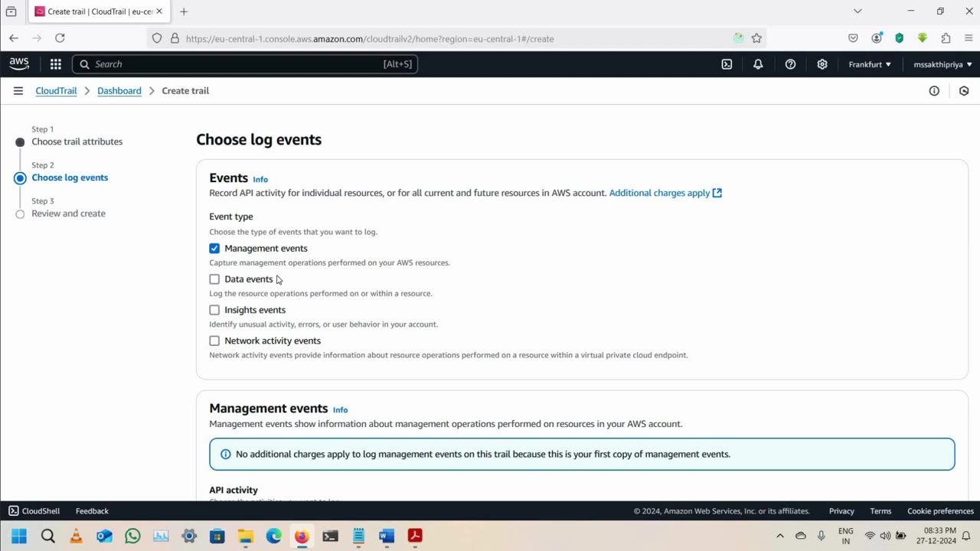Bookmark this page with the star icon
Image resolution: width=980 pixels, height=551 pixels.
(756, 38)
